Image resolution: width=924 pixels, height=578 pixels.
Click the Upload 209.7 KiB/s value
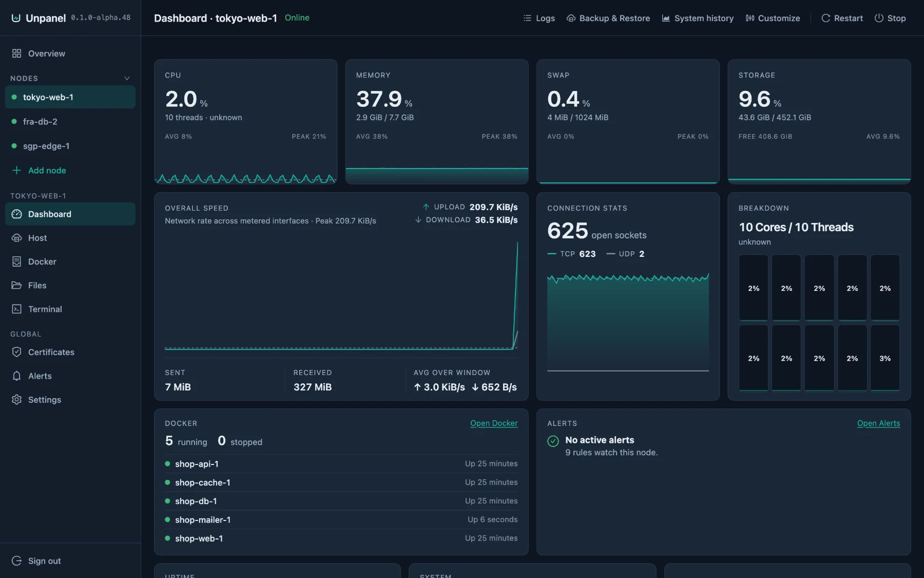493,207
